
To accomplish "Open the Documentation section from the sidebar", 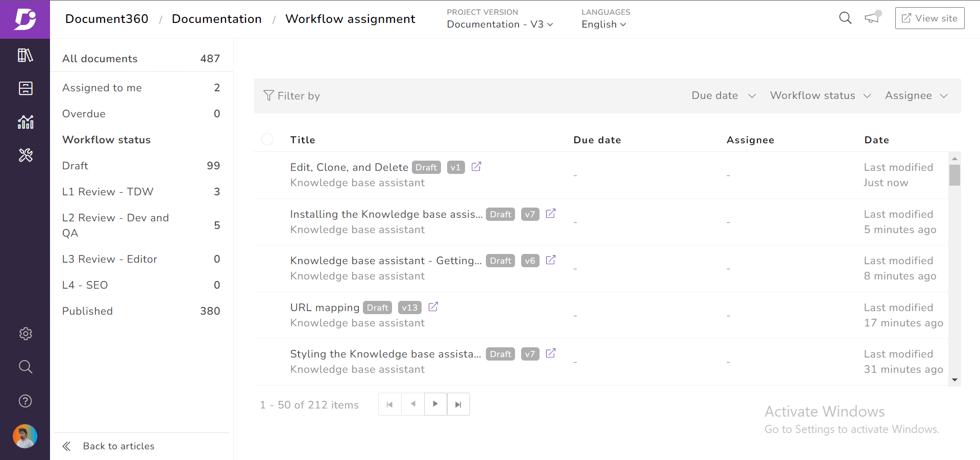I will 26,55.
